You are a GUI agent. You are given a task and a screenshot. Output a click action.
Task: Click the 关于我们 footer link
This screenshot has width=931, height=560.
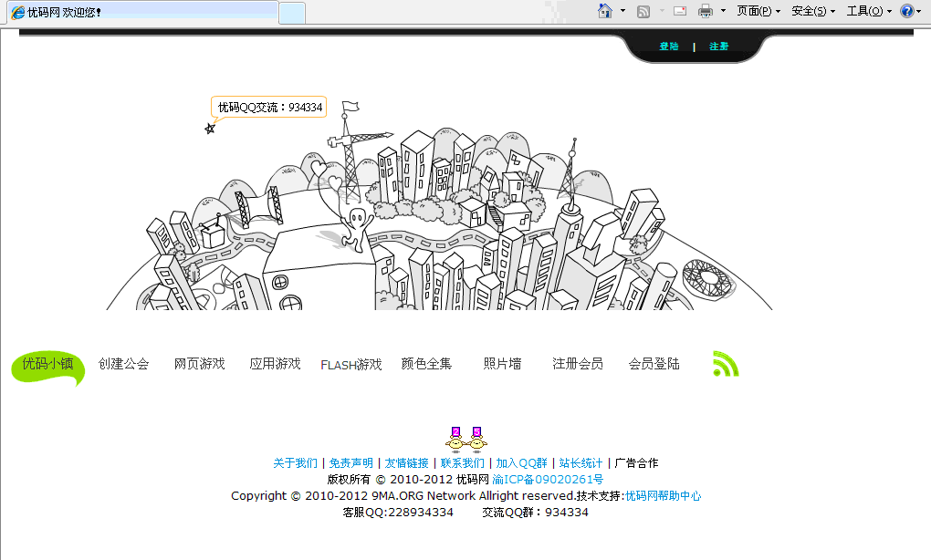coord(293,462)
